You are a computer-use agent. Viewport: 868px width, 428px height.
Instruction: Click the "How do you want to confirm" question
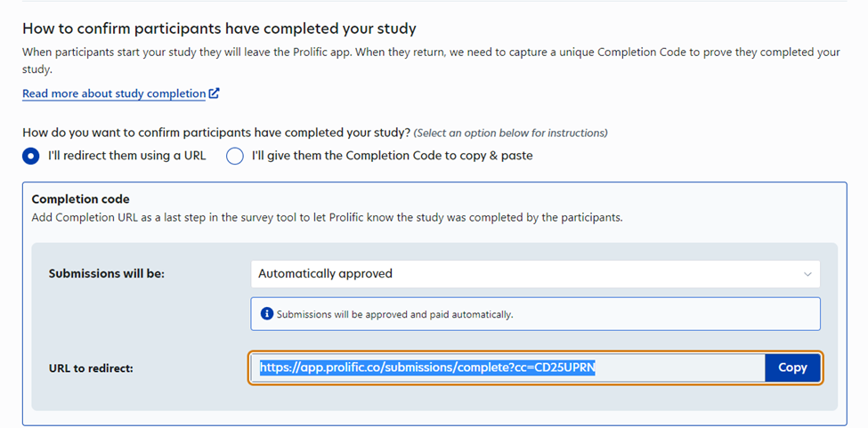point(216,133)
